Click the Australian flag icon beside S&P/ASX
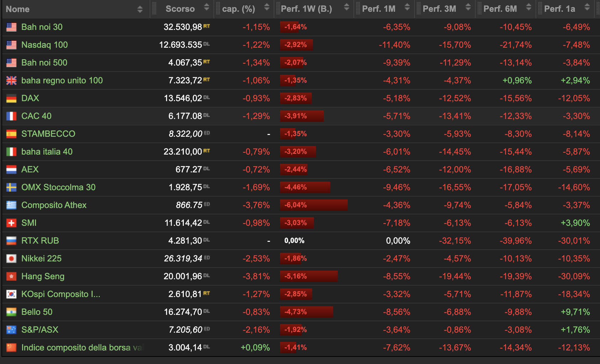The image size is (600, 364). click(x=11, y=330)
